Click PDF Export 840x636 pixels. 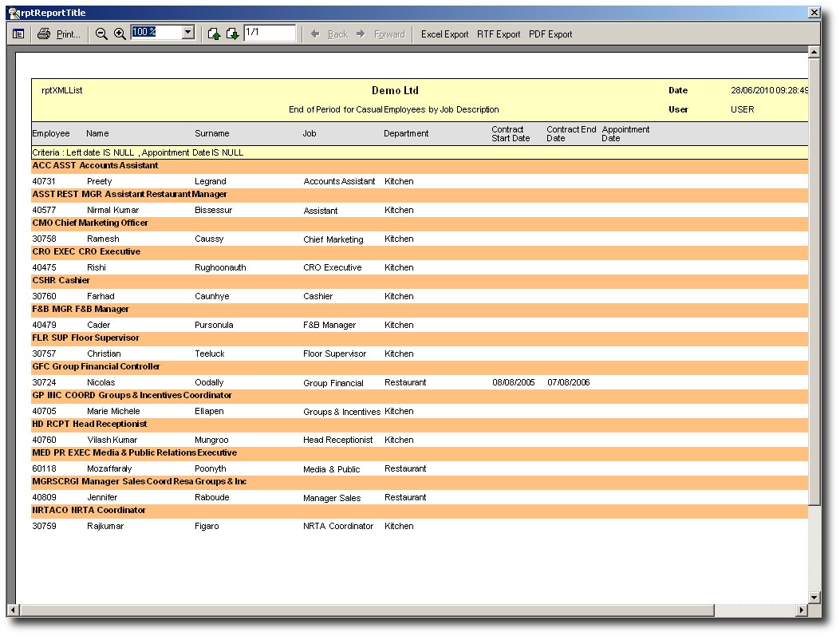tap(550, 34)
